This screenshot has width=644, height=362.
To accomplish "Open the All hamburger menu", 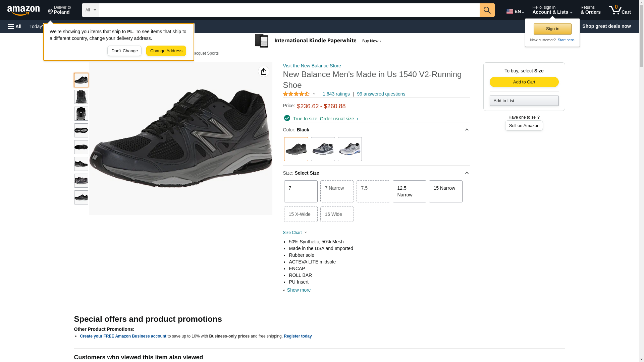I will pos(15,26).
